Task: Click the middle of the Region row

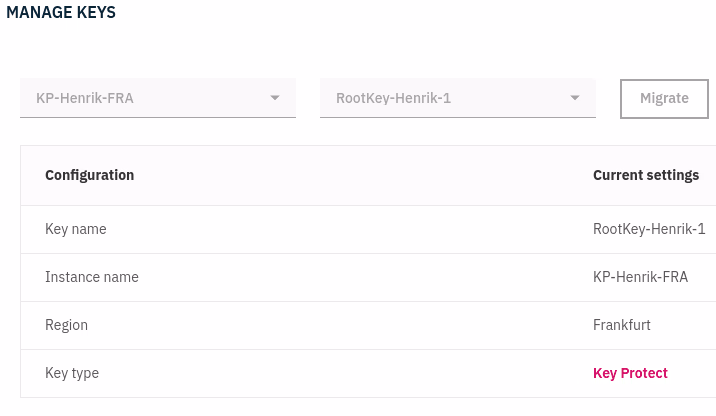Action: [368, 325]
